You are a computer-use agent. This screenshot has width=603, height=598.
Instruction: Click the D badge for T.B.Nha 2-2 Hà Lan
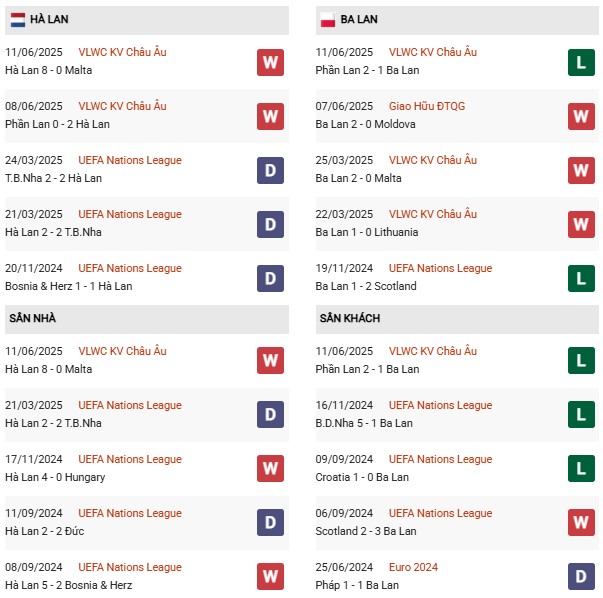pyautogui.click(x=270, y=170)
